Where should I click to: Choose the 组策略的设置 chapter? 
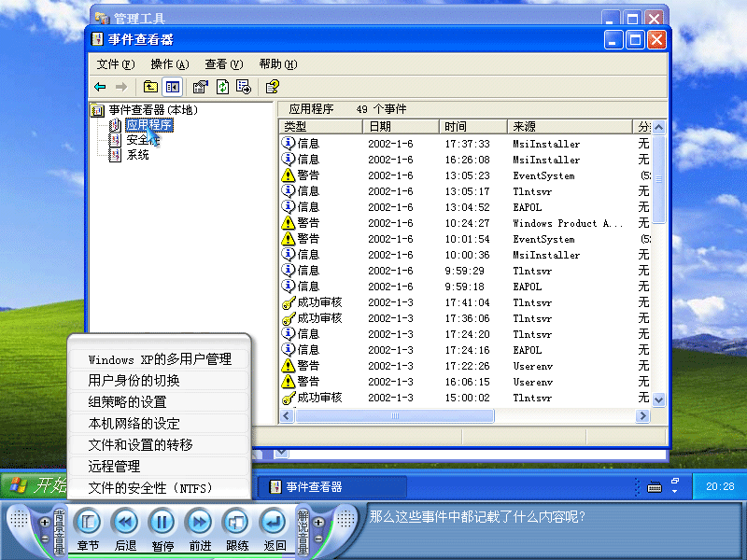point(160,402)
